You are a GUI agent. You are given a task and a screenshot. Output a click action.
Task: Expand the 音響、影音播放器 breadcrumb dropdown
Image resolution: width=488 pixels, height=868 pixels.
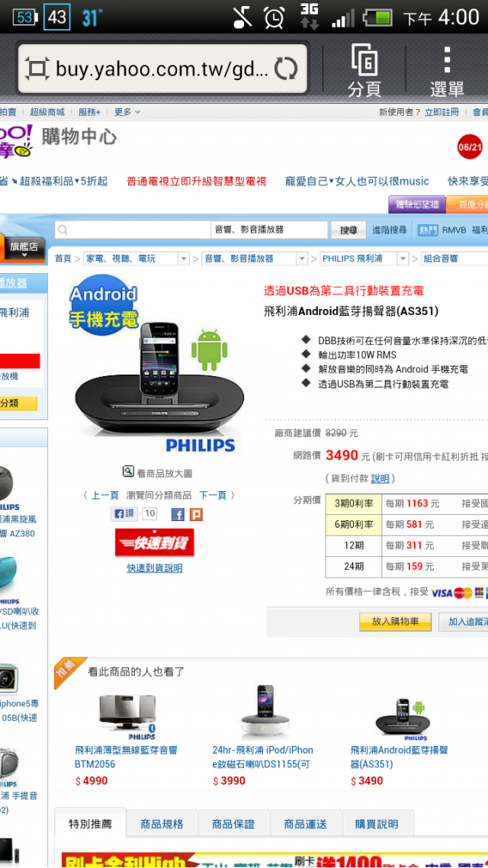(x=302, y=259)
